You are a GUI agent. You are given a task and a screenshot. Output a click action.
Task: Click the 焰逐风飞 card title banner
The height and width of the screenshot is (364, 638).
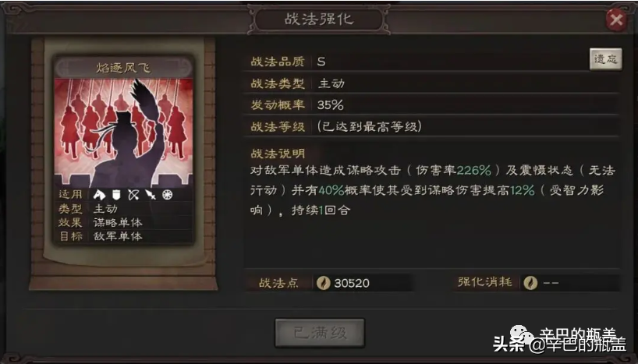pos(123,68)
